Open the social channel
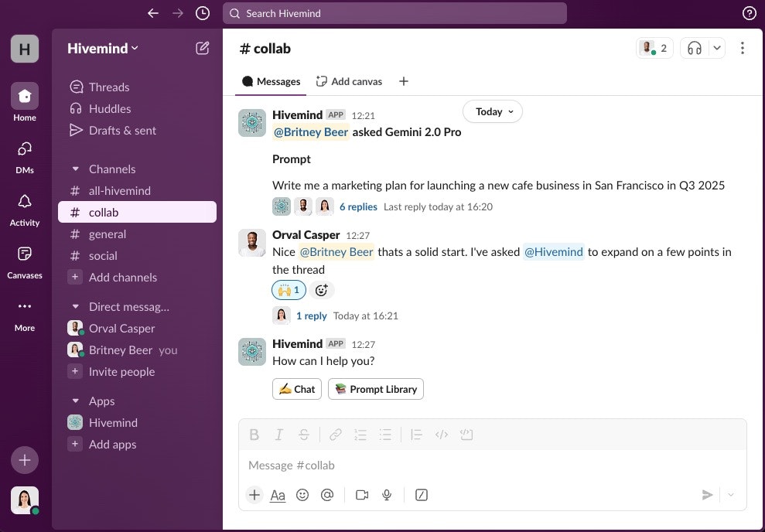 137,255
